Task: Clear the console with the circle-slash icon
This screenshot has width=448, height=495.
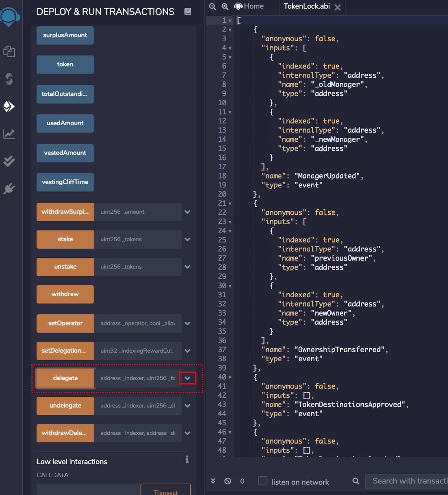Action: [x=228, y=481]
